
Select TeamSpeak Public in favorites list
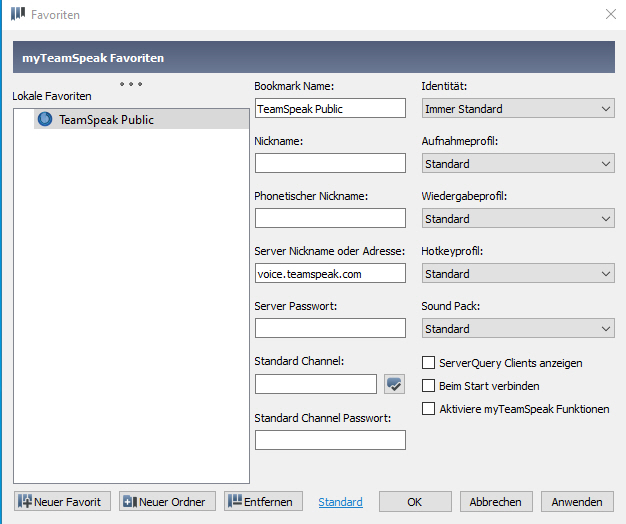141,119
